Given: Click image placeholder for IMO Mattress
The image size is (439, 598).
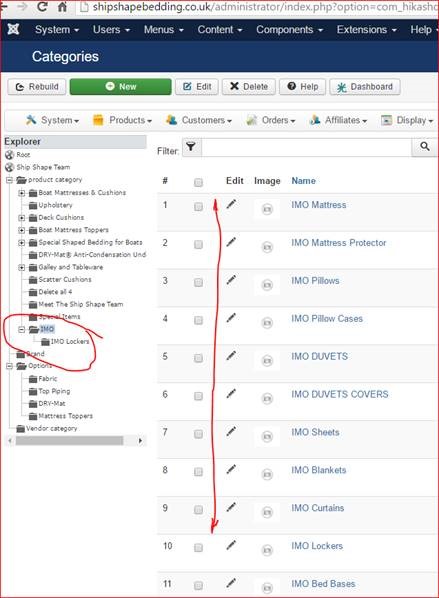Looking at the screenshot, I should (267, 209).
